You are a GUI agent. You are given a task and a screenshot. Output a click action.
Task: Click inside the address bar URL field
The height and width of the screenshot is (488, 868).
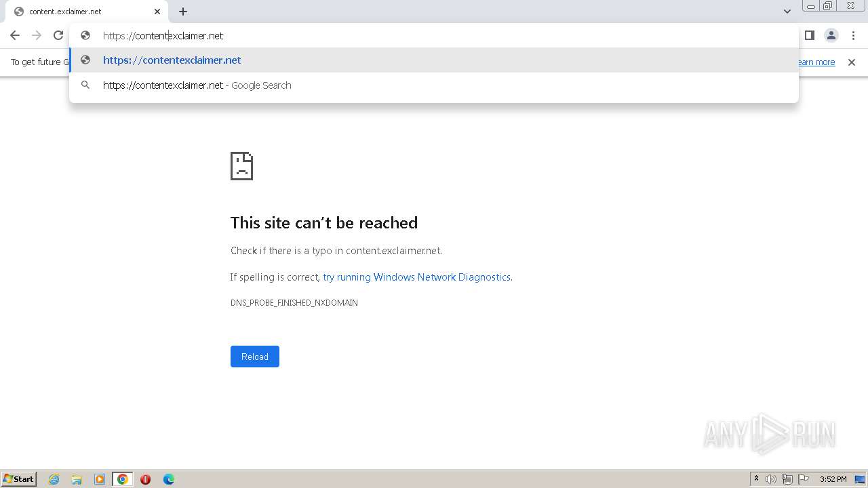point(434,35)
